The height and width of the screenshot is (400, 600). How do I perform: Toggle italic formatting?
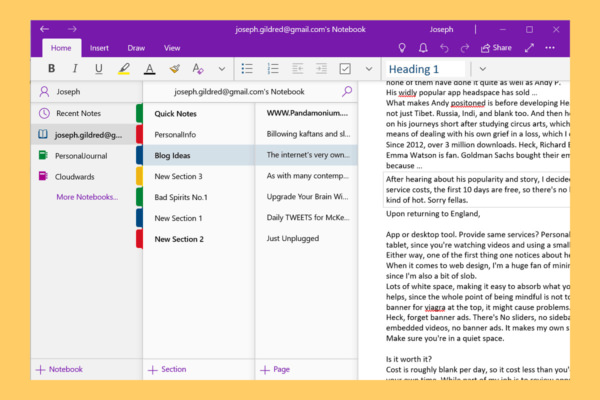(74, 69)
